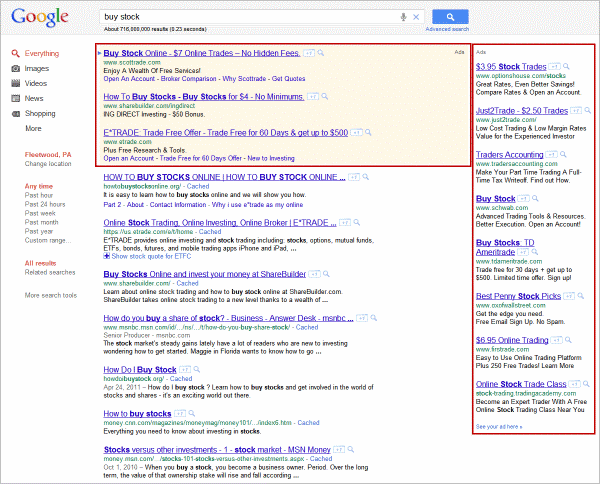The height and width of the screenshot is (484, 600).
Task: Open the Advanced search link
Action: tap(447, 29)
